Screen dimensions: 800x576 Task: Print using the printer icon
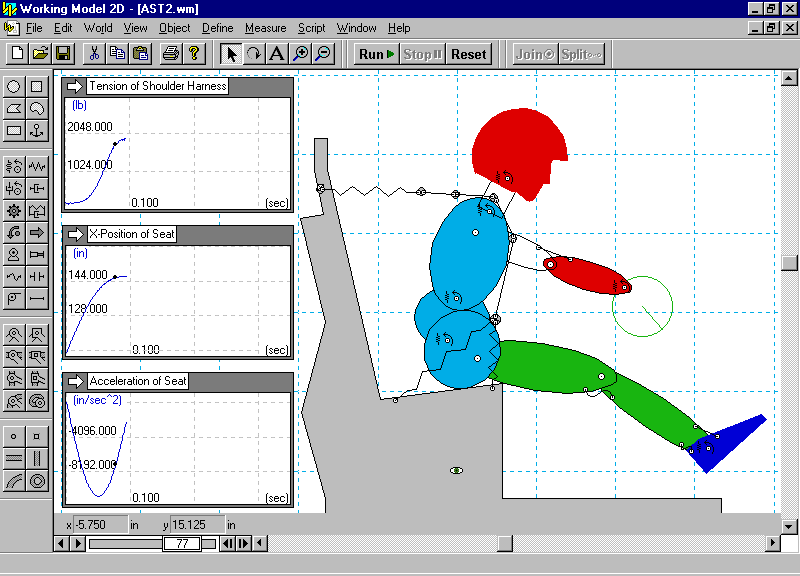171,54
